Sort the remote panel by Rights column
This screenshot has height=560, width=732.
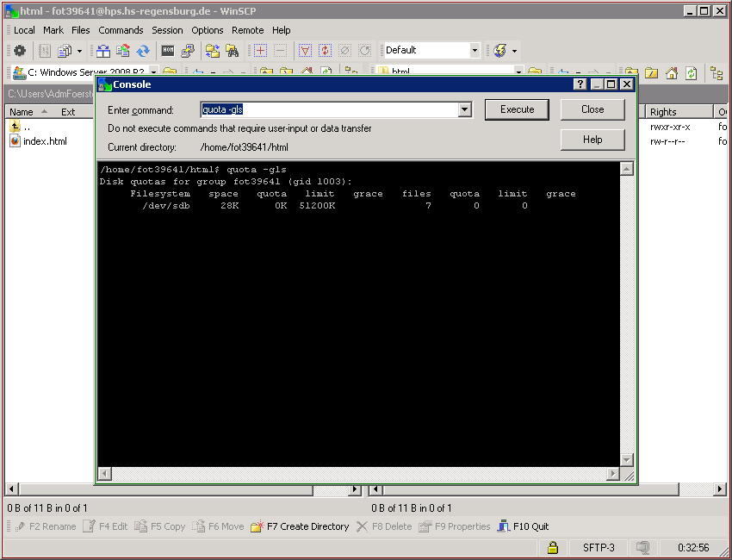(x=679, y=112)
